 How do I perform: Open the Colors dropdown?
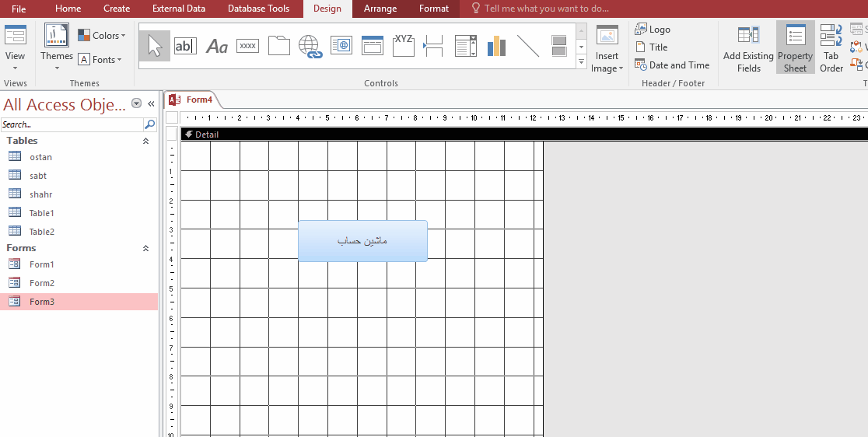(101, 36)
